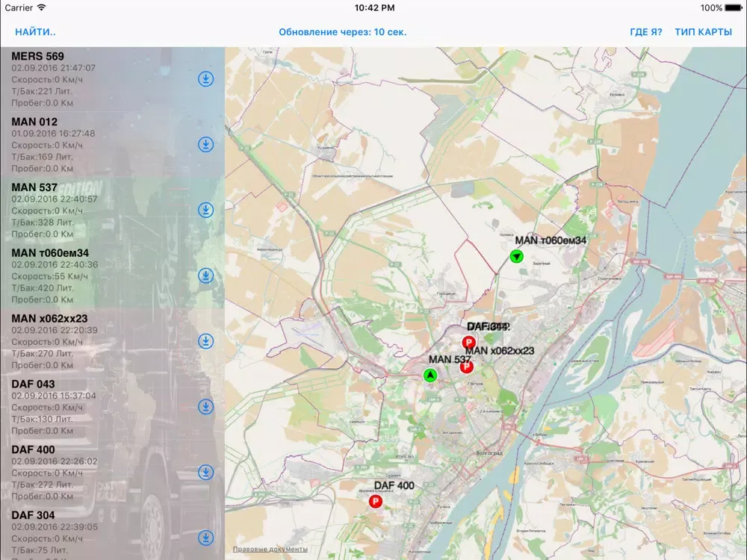Tap red parking marker labeled DAF 400
The height and width of the screenshot is (560, 747).
(375, 502)
